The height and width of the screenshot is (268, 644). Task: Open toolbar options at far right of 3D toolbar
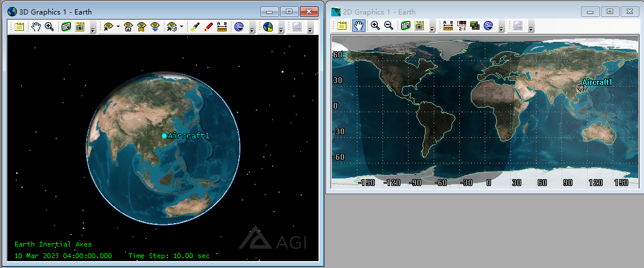coord(310,28)
